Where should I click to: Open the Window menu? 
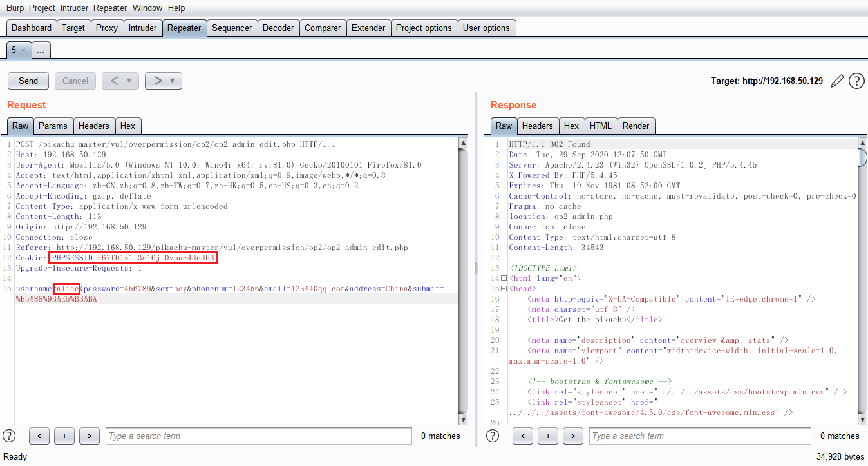(x=147, y=8)
